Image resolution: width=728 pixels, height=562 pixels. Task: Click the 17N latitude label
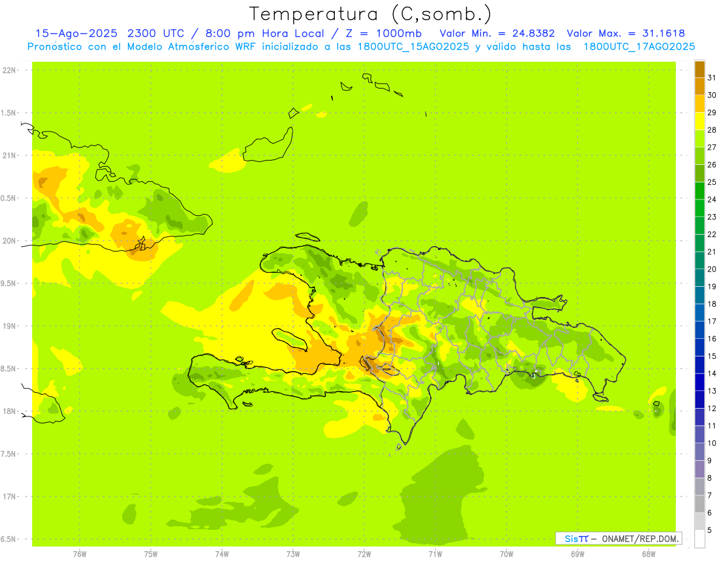(9, 497)
